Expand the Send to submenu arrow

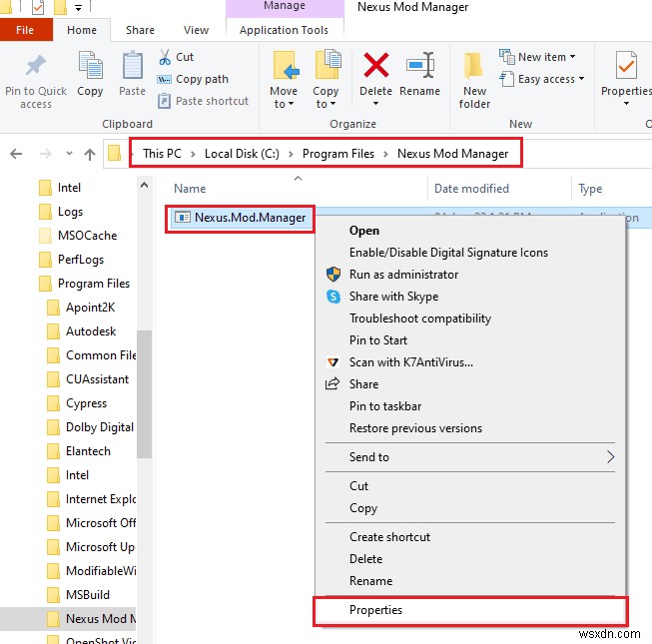click(610, 456)
